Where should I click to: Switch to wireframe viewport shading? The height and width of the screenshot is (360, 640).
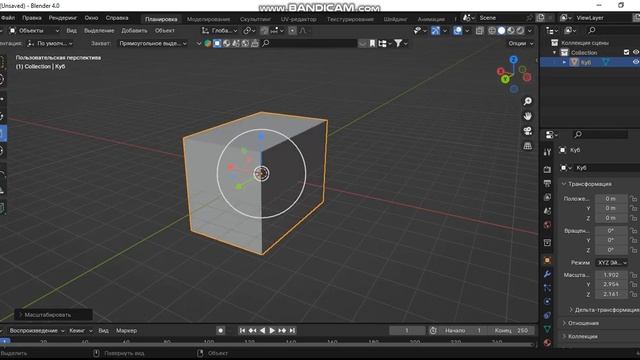pyautogui.click(x=492, y=31)
